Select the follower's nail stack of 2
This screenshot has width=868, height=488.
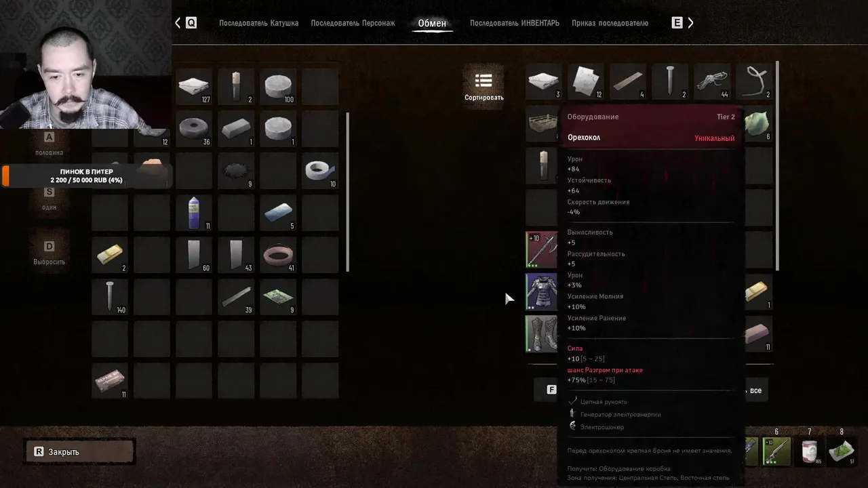[x=670, y=82]
